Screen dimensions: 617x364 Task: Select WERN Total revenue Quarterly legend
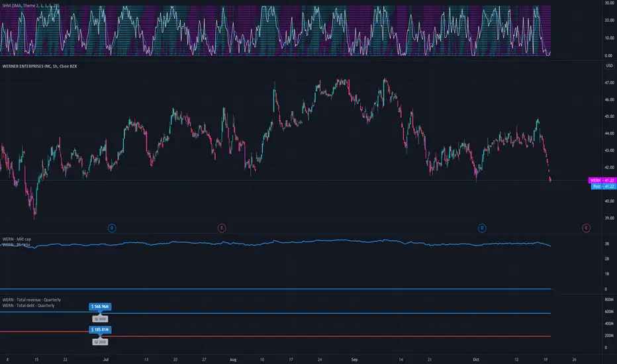(x=32, y=300)
